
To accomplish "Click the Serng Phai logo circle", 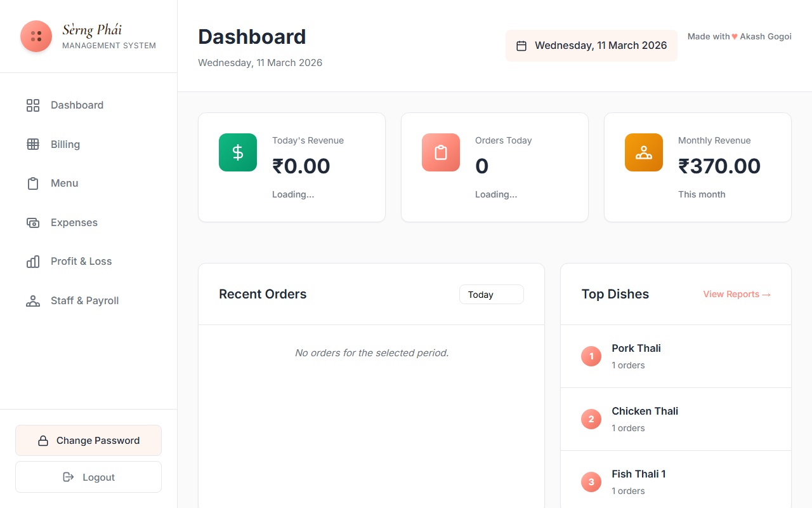I will (x=36, y=36).
